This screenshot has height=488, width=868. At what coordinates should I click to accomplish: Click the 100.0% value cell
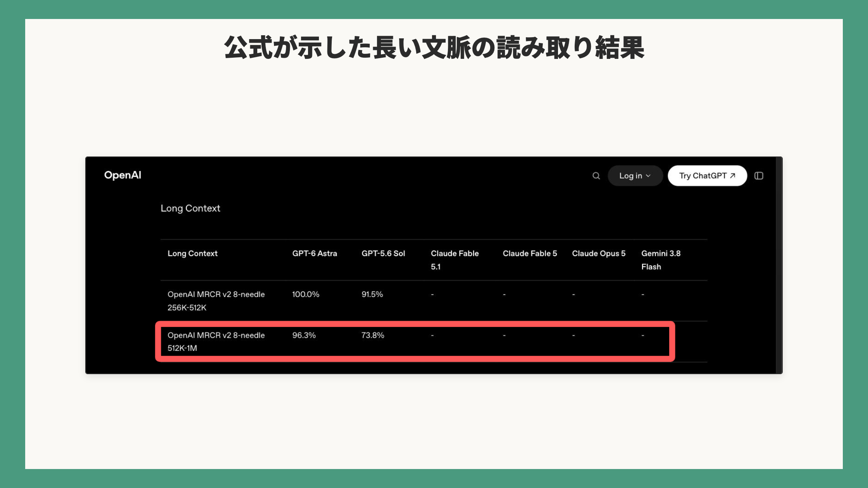pyautogui.click(x=306, y=294)
